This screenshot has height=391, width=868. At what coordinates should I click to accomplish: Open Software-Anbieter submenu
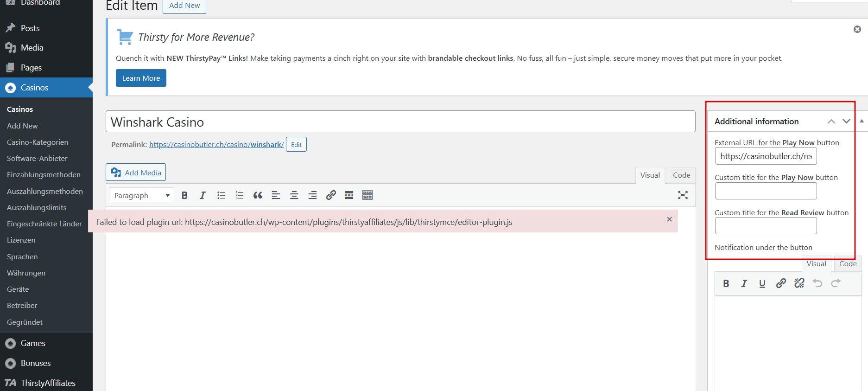(x=37, y=159)
